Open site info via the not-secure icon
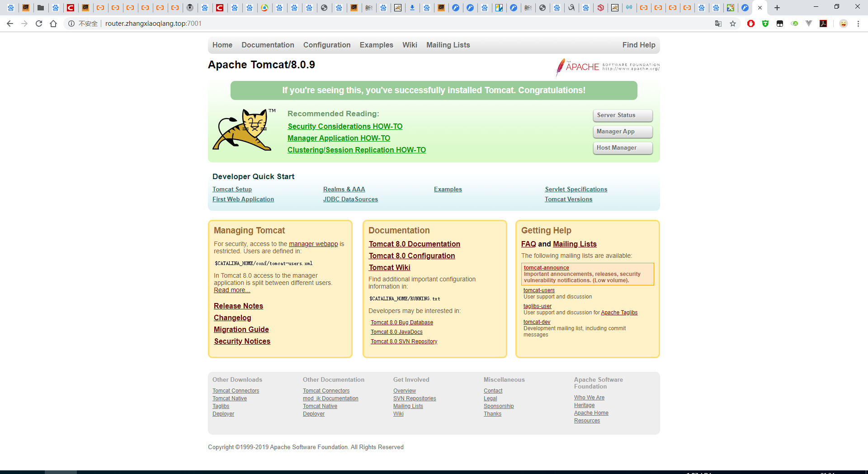This screenshot has height=474, width=868. (x=71, y=24)
